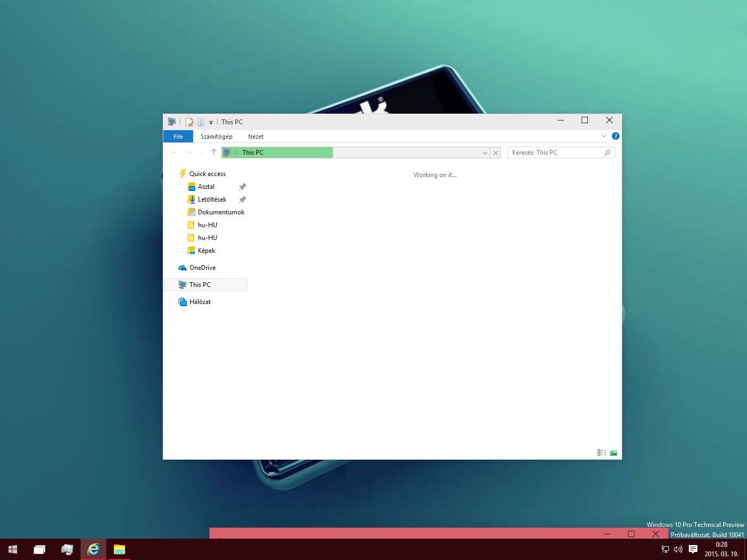The height and width of the screenshot is (560, 747).
Task: Open the address bar history dropdown
Action: pos(485,153)
